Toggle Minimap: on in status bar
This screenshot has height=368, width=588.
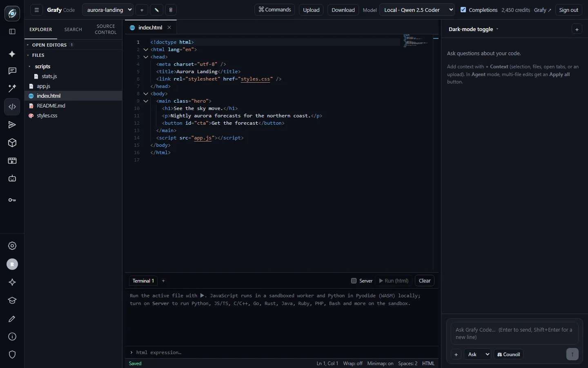point(380,364)
